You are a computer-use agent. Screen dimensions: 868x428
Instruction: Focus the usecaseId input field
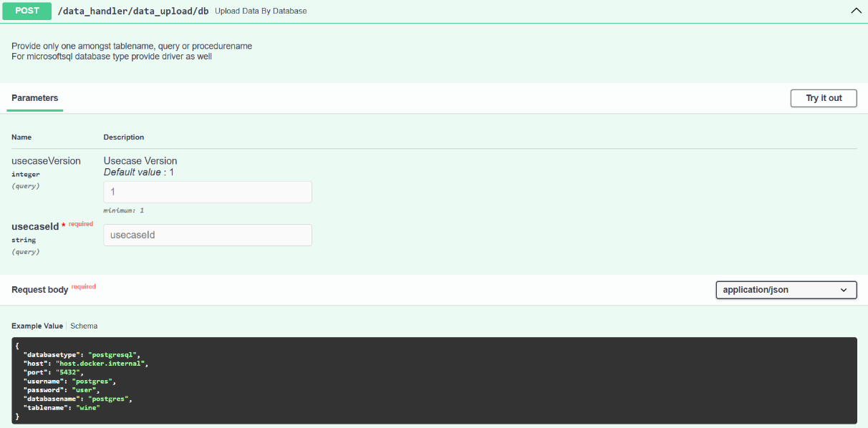pos(207,235)
